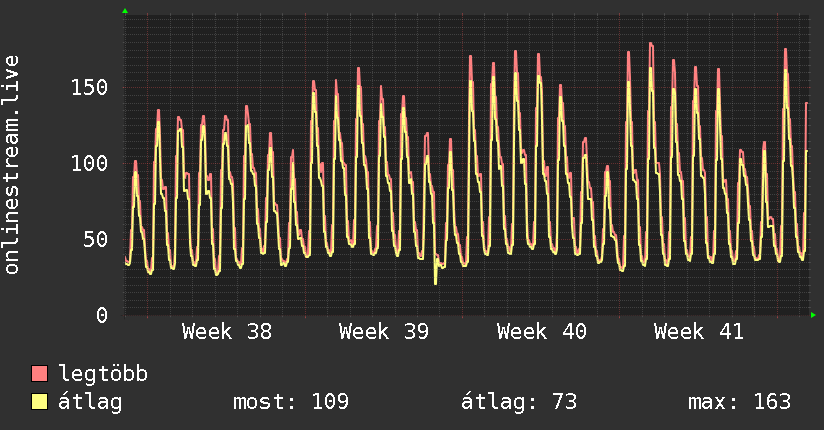Click the 100 y-axis tick label

89,163
